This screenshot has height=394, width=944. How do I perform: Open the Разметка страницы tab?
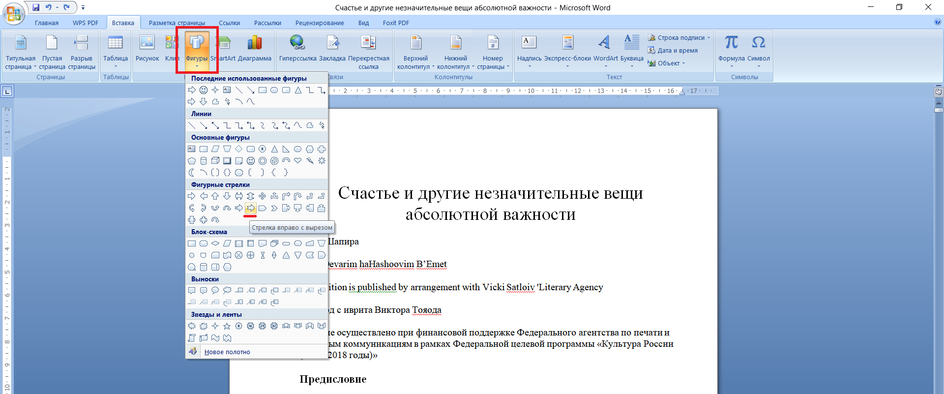pos(176,23)
